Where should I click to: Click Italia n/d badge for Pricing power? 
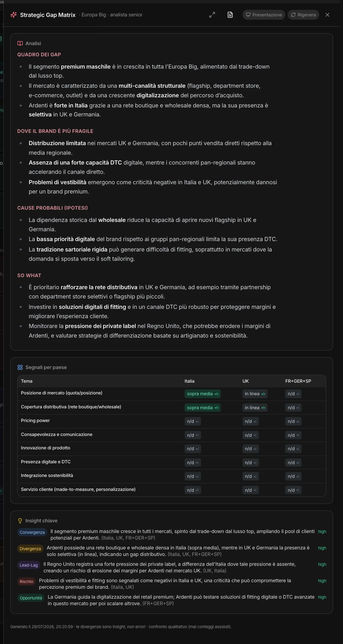(x=193, y=421)
